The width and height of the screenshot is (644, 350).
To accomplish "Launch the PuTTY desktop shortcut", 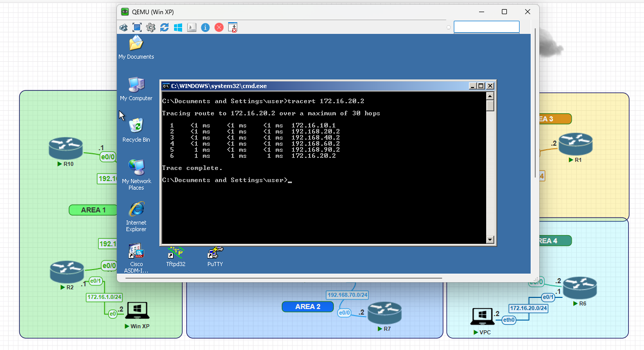I will point(215,253).
